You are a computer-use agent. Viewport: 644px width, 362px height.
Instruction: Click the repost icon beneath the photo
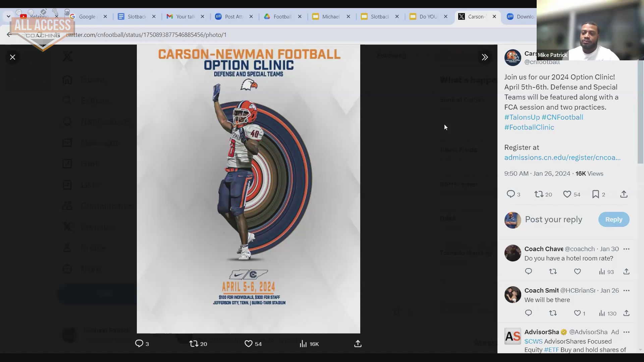pos(194,344)
